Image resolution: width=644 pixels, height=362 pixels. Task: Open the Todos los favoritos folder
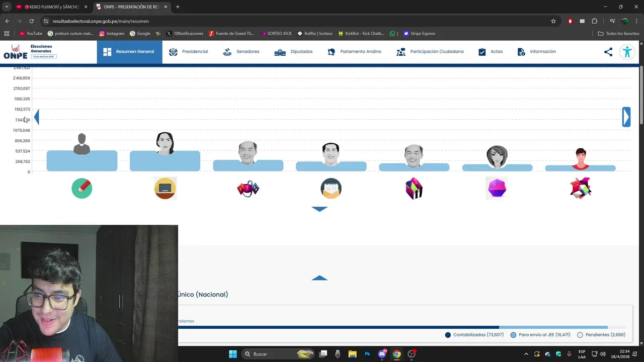tap(619, 34)
